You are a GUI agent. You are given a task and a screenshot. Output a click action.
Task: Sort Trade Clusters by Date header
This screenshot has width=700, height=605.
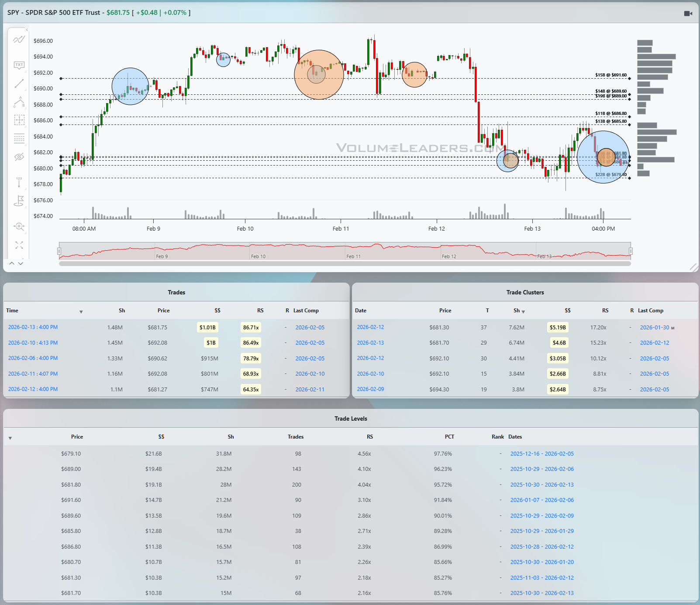(x=361, y=311)
